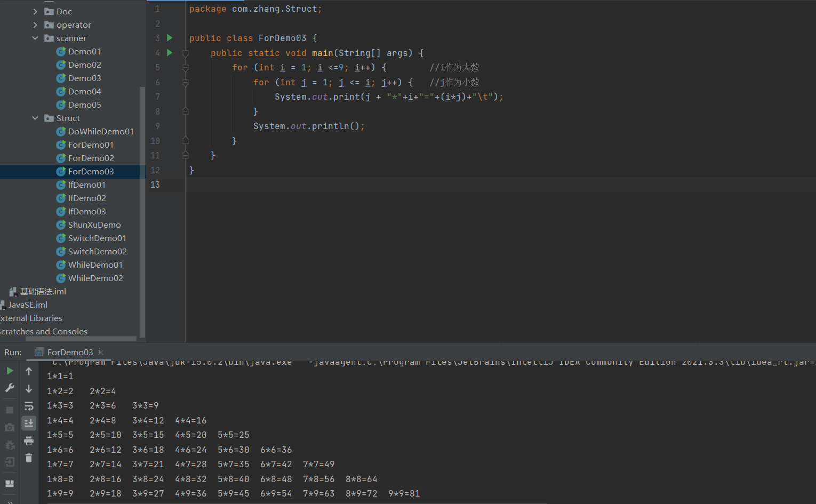Click the 1*1=1 console output
The height and width of the screenshot is (504, 816).
tap(60, 376)
